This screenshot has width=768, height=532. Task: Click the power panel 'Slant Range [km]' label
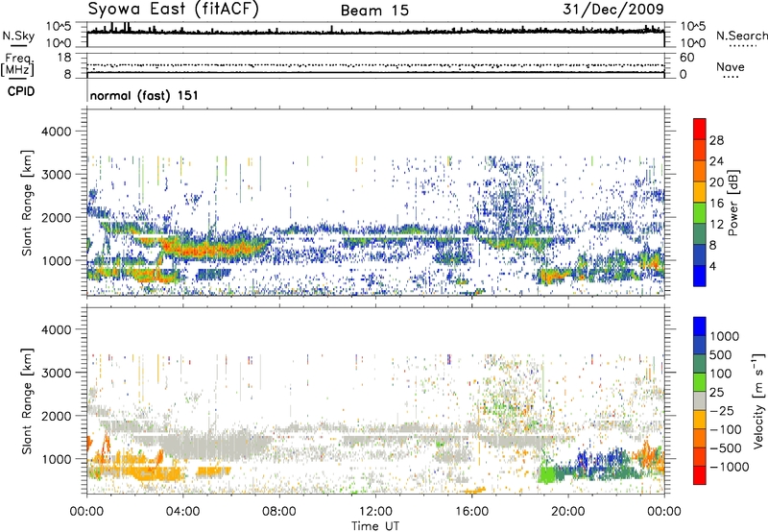pyautogui.click(x=27, y=203)
